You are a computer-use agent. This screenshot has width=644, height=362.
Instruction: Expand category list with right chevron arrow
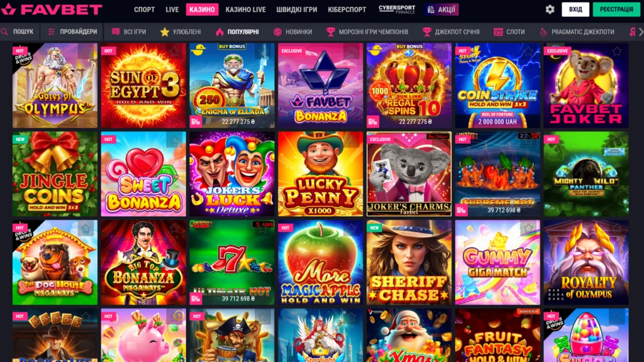coord(641,31)
